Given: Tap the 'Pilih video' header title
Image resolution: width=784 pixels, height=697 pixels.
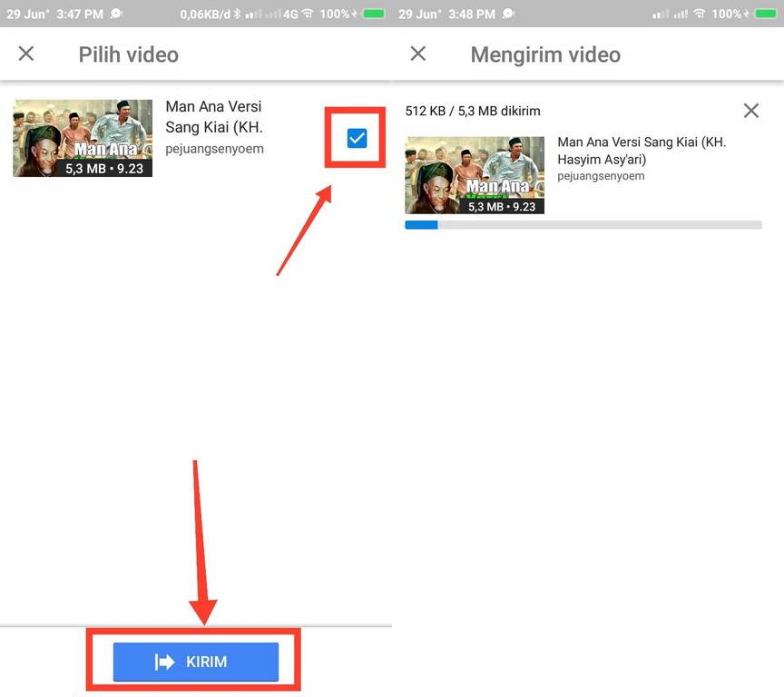Looking at the screenshot, I should point(129,54).
